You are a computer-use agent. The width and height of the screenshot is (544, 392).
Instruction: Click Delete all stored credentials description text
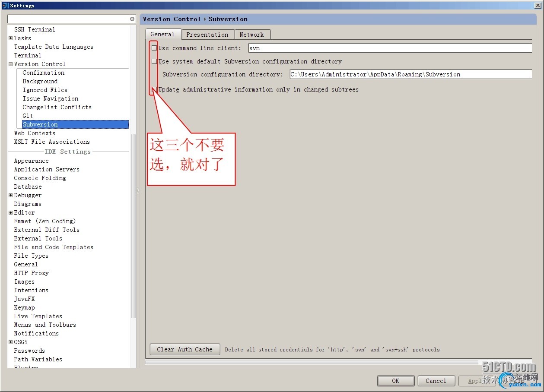click(x=332, y=350)
